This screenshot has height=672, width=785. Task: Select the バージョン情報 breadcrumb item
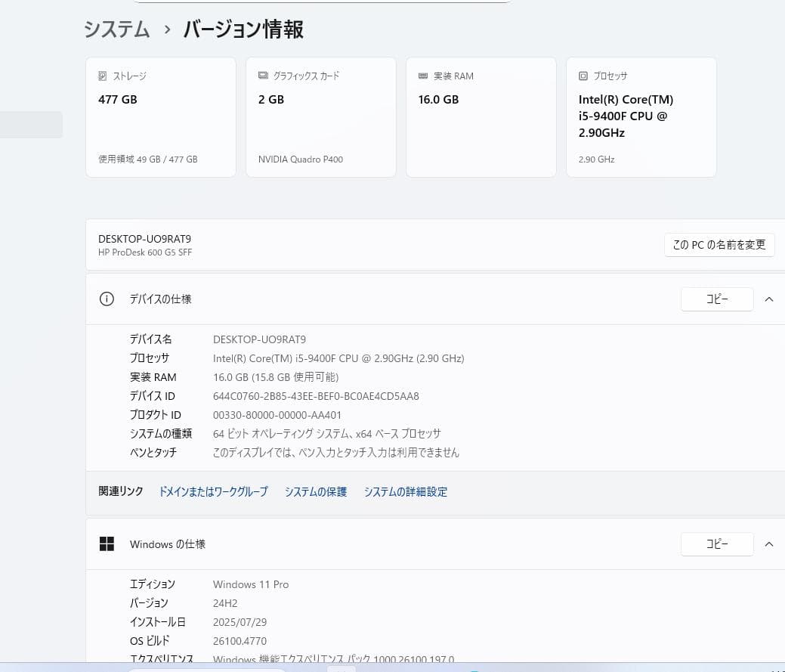(x=243, y=30)
